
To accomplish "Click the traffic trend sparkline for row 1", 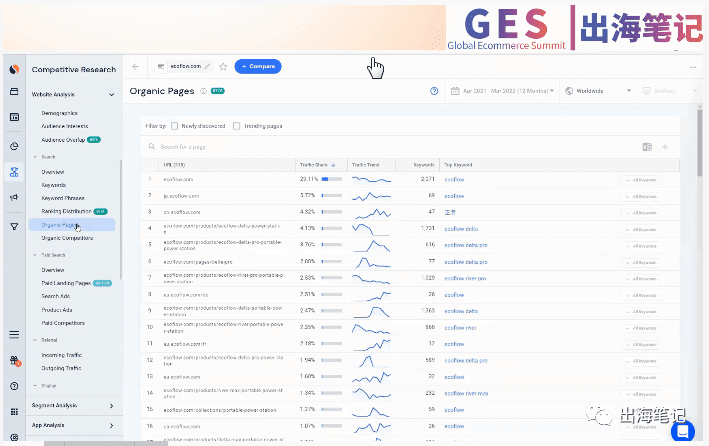I will pyautogui.click(x=372, y=180).
